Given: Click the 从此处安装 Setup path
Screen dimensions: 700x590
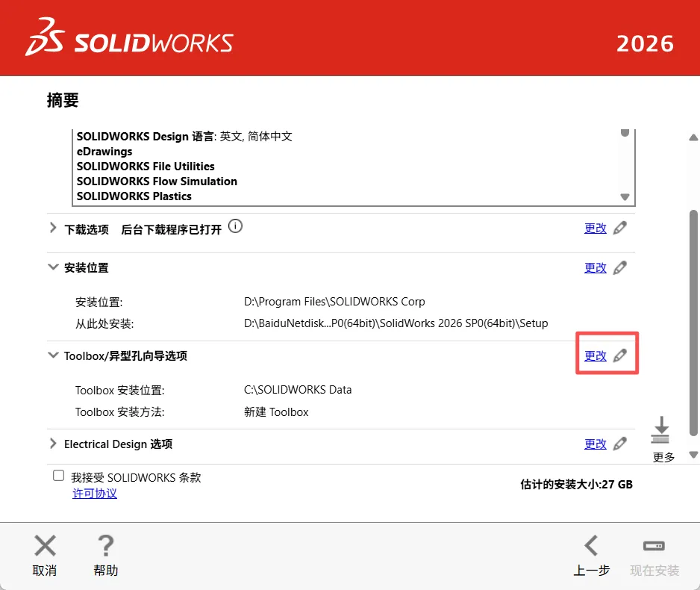Looking at the screenshot, I should point(396,323).
